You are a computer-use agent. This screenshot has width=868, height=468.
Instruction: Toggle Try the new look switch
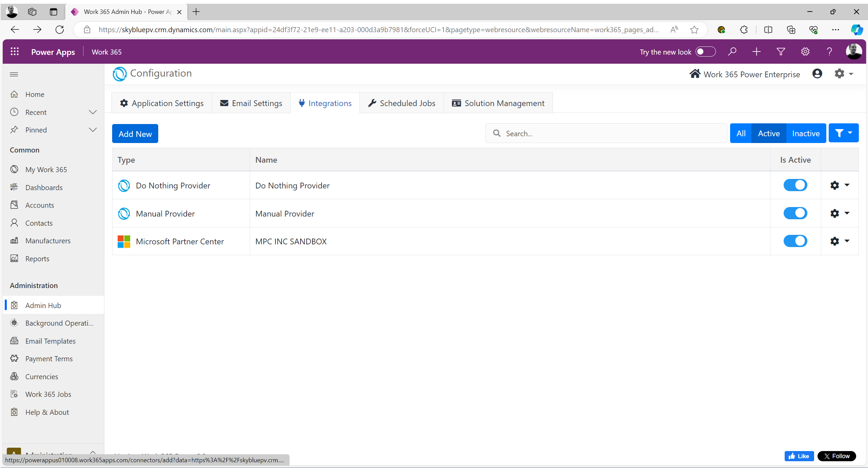[705, 52]
